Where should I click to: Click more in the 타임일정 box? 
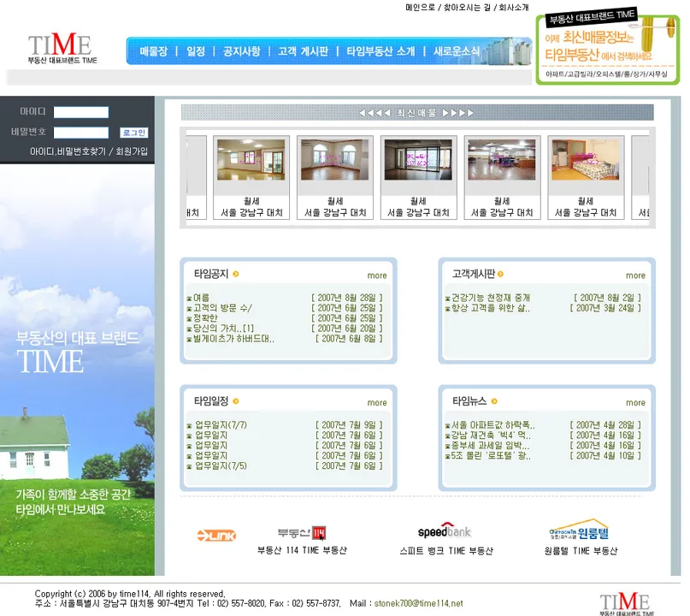coord(377,403)
